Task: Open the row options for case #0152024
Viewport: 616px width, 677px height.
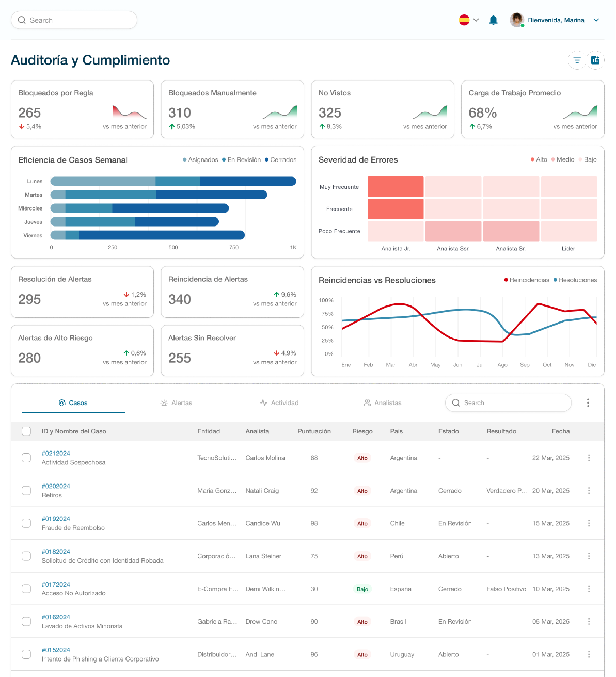Action: point(589,654)
